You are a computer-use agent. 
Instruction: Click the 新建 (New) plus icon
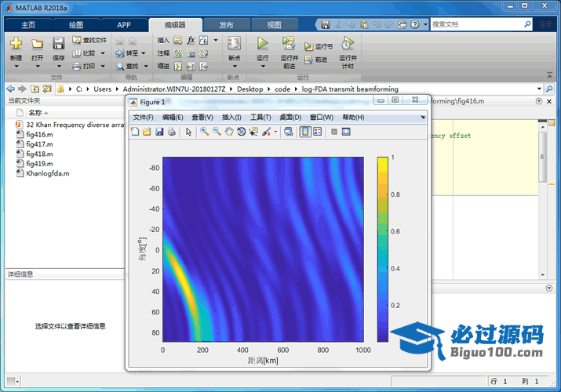click(16, 43)
